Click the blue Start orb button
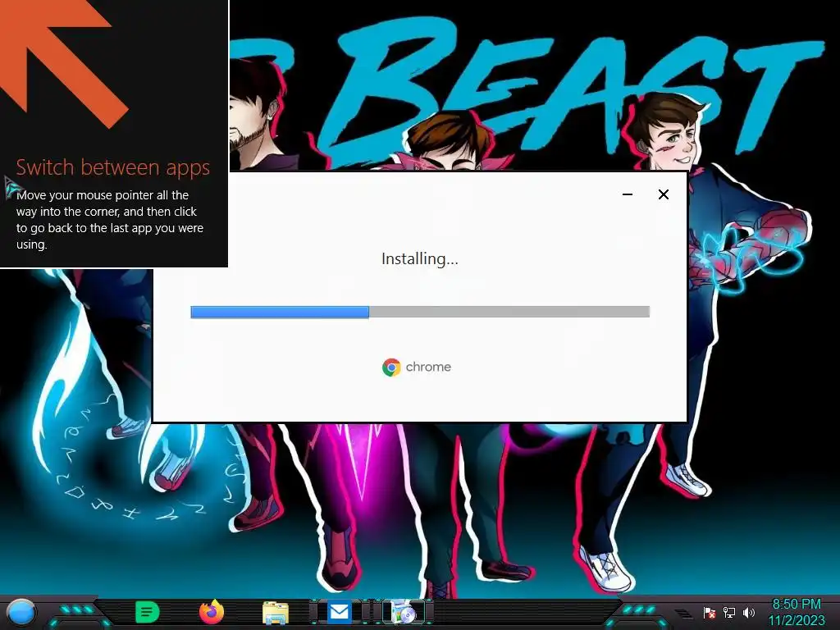 click(21, 612)
